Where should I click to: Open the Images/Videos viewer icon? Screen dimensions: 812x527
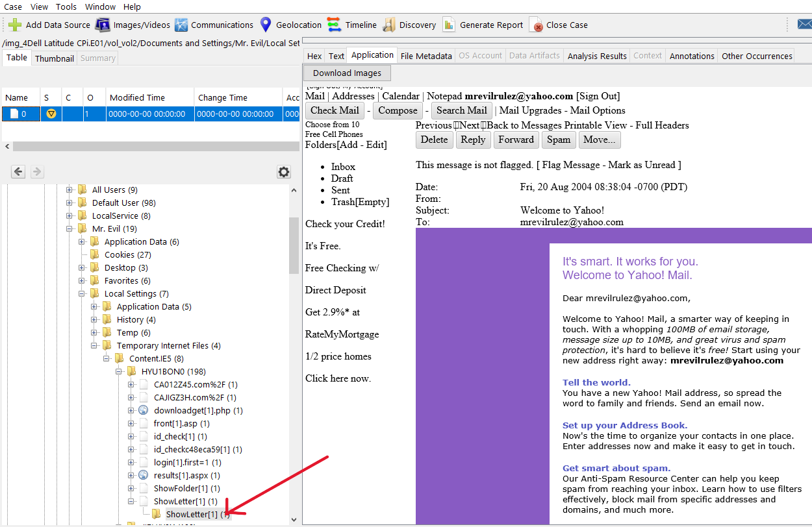[x=103, y=25]
